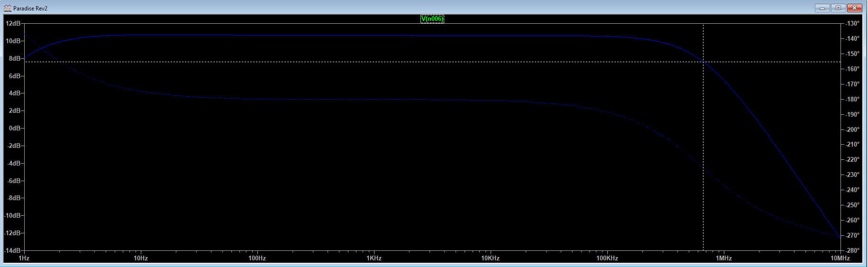Click the -230° phase axis label
This screenshot has width=868, height=267.
coord(852,175)
